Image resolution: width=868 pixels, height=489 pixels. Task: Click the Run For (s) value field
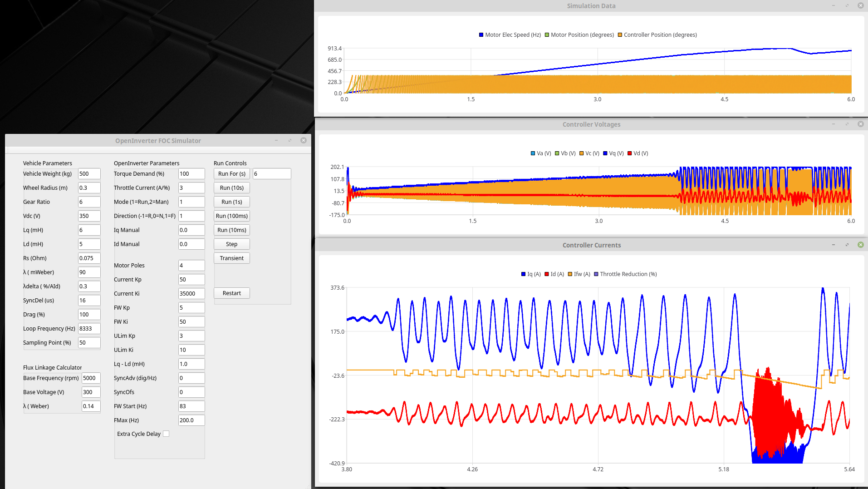271,174
